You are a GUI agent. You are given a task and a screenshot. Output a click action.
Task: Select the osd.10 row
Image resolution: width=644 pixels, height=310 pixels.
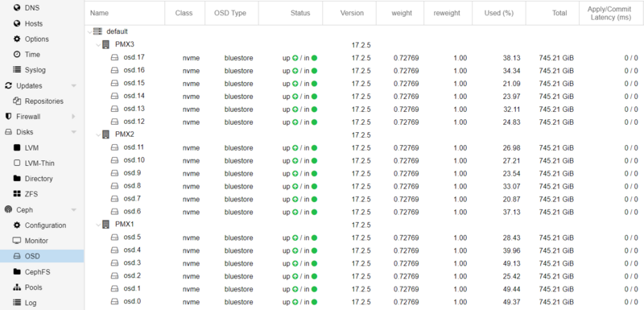[x=365, y=160]
